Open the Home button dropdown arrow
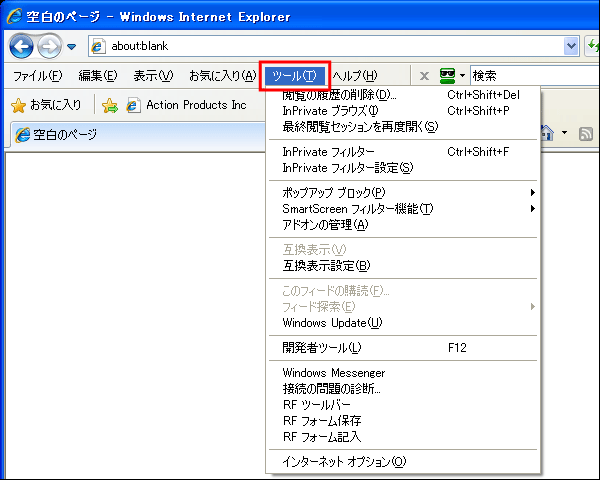The width and height of the screenshot is (600, 480). pyautogui.click(x=564, y=133)
